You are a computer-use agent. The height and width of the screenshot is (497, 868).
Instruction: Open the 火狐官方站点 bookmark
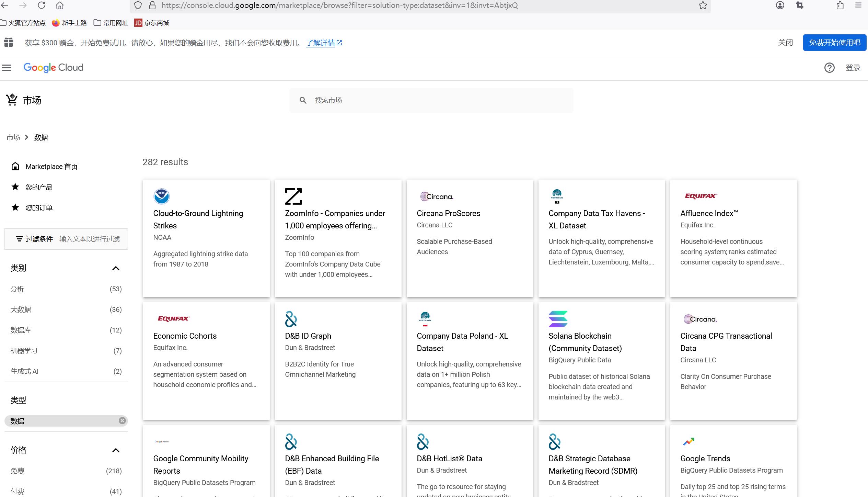coord(23,23)
